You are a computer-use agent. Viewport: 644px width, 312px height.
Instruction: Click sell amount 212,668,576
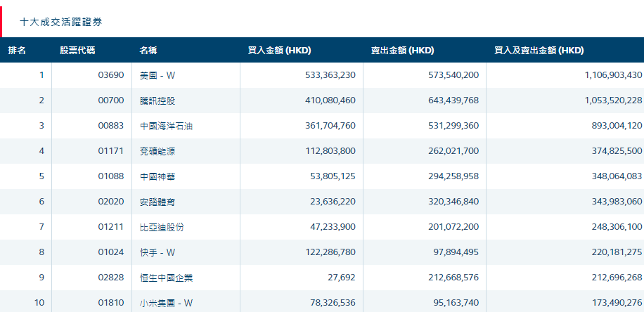[x=453, y=278]
